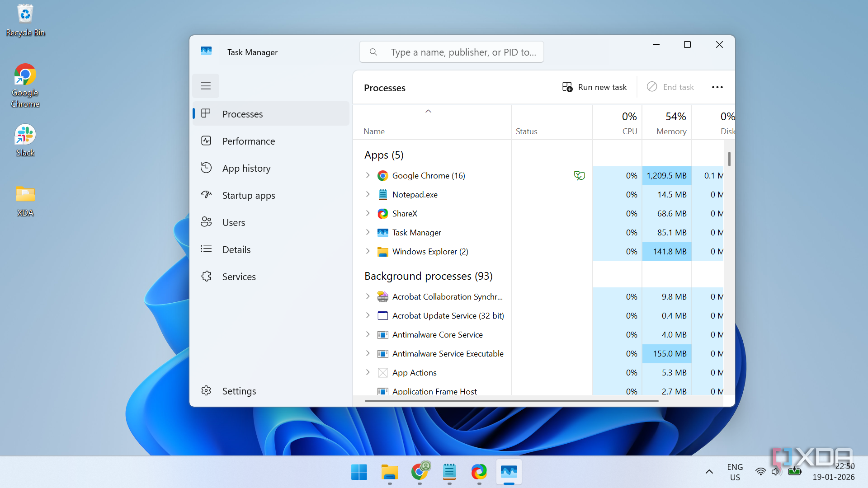Select the Recycle Bin icon

coord(25,20)
